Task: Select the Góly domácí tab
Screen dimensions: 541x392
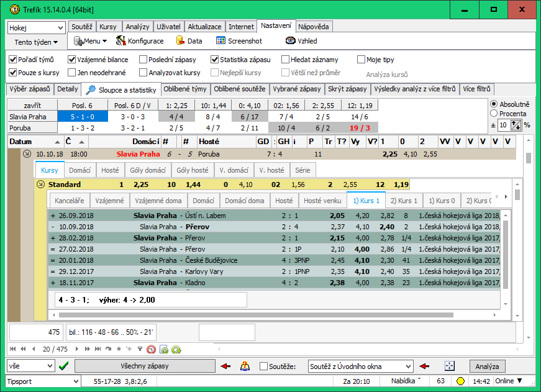Action: (x=148, y=170)
